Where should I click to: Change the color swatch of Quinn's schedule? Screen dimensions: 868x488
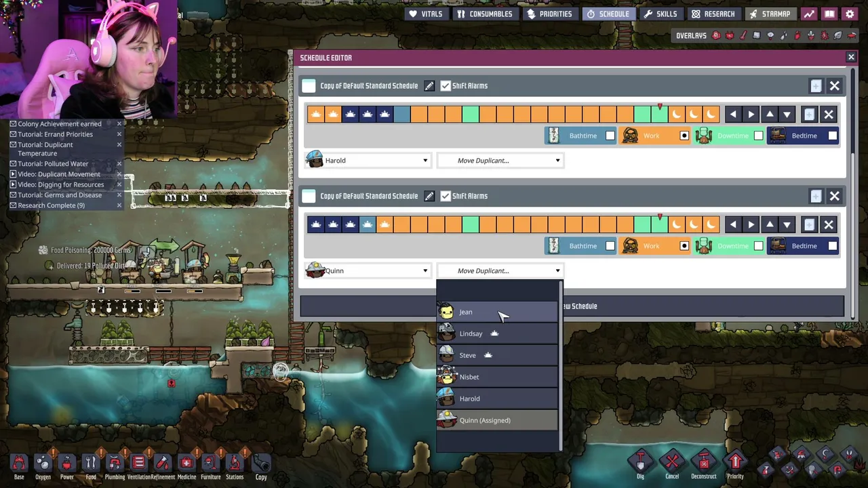[309, 196]
